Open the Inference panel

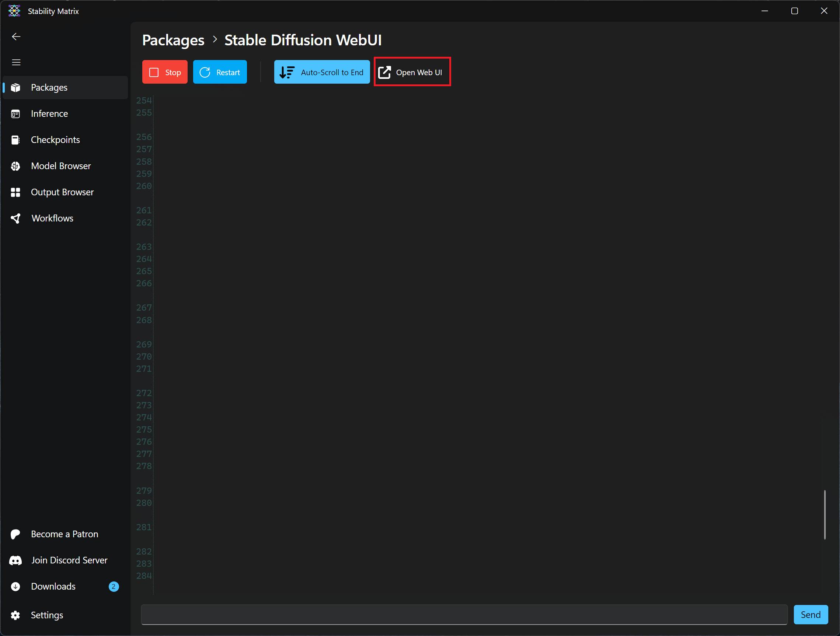[49, 113]
